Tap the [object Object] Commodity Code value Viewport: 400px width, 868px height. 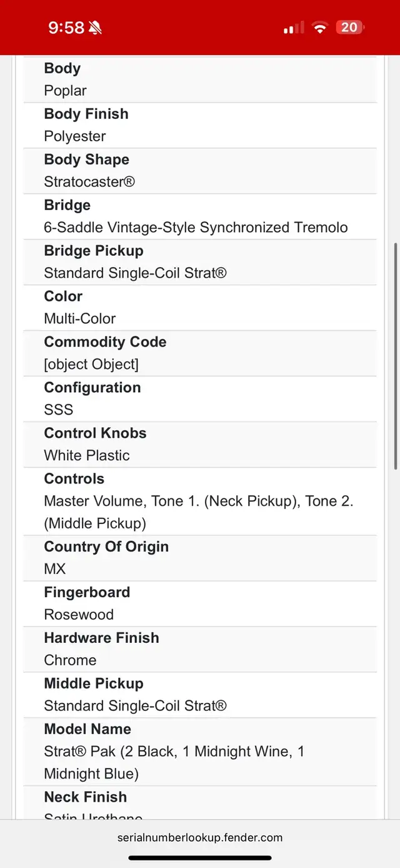91,364
